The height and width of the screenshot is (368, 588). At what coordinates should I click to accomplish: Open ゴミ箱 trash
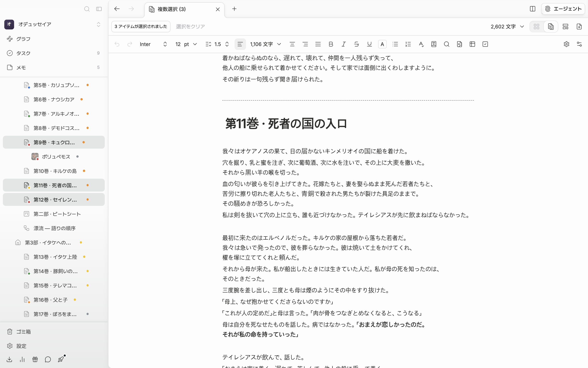coord(54,331)
